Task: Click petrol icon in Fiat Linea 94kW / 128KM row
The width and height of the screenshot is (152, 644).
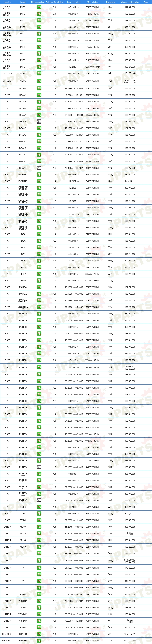Action: point(39,281)
